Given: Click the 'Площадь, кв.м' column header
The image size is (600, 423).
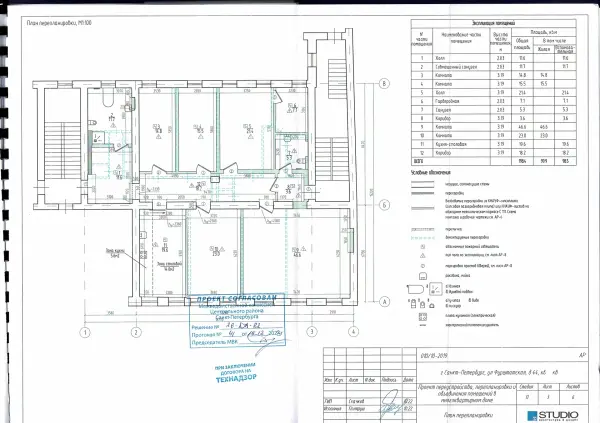Looking at the screenshot, I should click(543, 32).
